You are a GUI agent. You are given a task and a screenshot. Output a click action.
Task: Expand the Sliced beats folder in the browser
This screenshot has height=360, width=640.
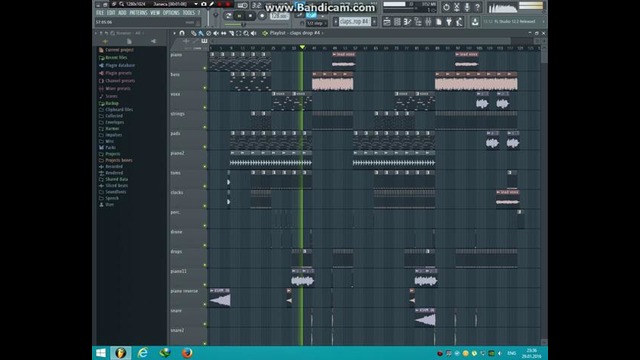click(x=116, y=186)
